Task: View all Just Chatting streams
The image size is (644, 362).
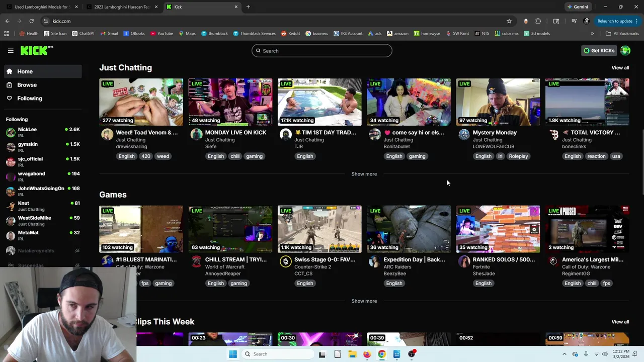Action: pyautogui.click(x=620, y=68)
